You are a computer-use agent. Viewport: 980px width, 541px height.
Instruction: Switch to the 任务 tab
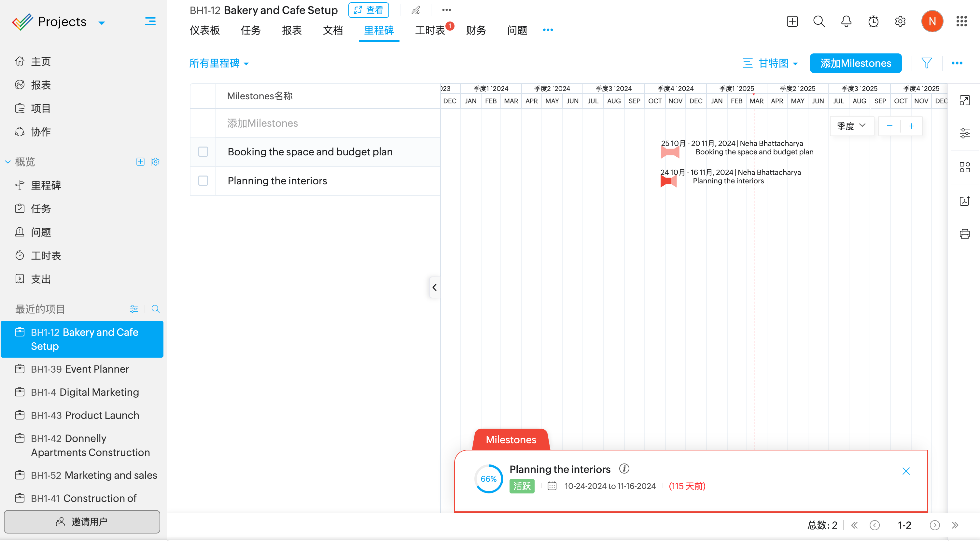tap(251, 30)
